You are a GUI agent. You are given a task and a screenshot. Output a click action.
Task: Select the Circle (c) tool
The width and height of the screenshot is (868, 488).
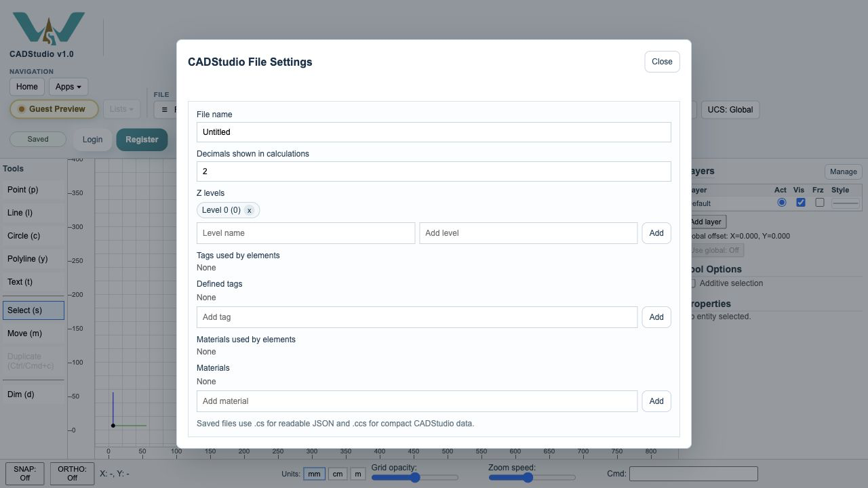coord(33,236)
